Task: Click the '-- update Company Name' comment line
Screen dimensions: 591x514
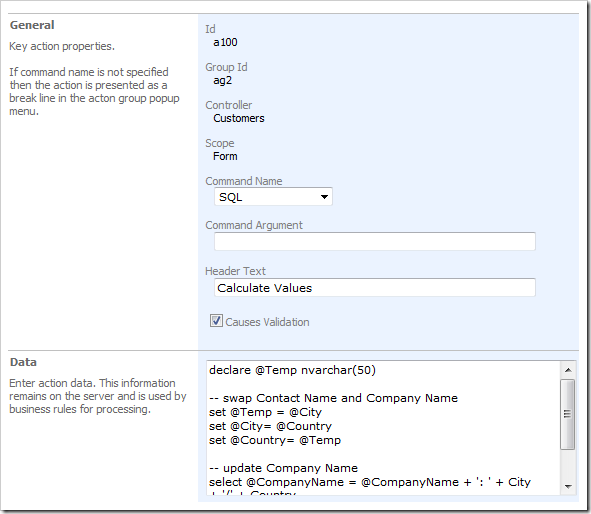Action: click(283, 468)
